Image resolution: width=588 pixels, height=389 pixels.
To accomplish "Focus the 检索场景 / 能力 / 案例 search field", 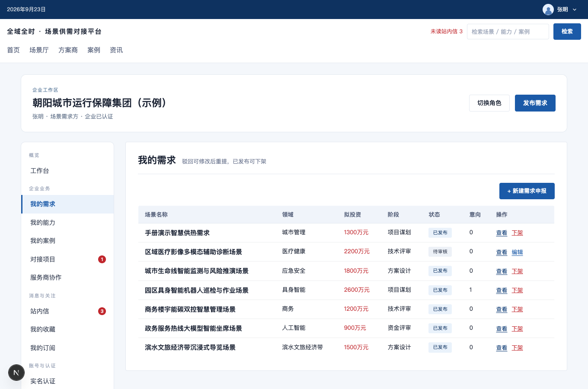I will (508, 32).
